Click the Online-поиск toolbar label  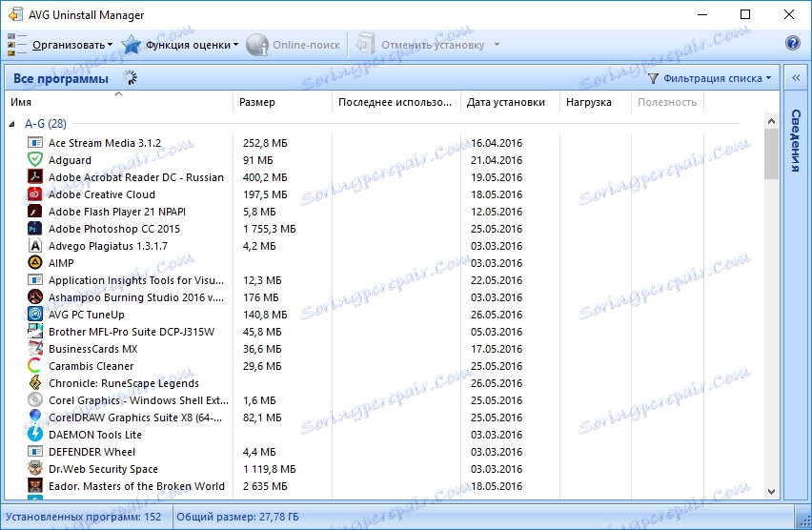tap(306, 45)
